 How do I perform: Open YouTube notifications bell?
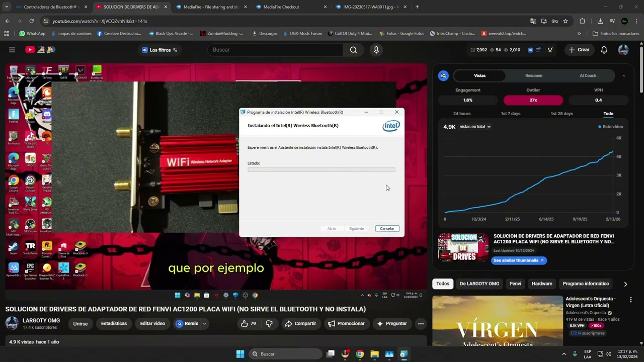pyautogui.click(x=604, y=50)
